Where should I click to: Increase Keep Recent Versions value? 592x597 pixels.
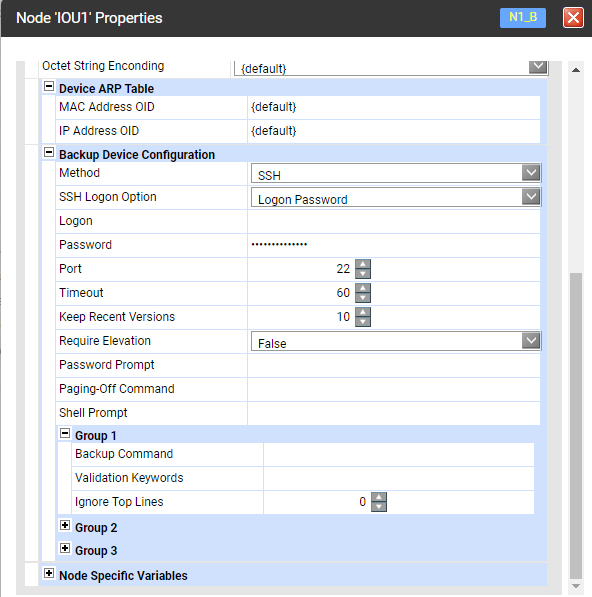pyautogui.click(x=363, y=312)
